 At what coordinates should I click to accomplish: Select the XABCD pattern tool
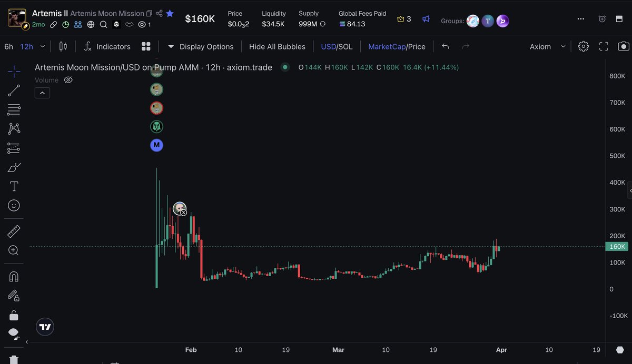[x=14, y=129]
